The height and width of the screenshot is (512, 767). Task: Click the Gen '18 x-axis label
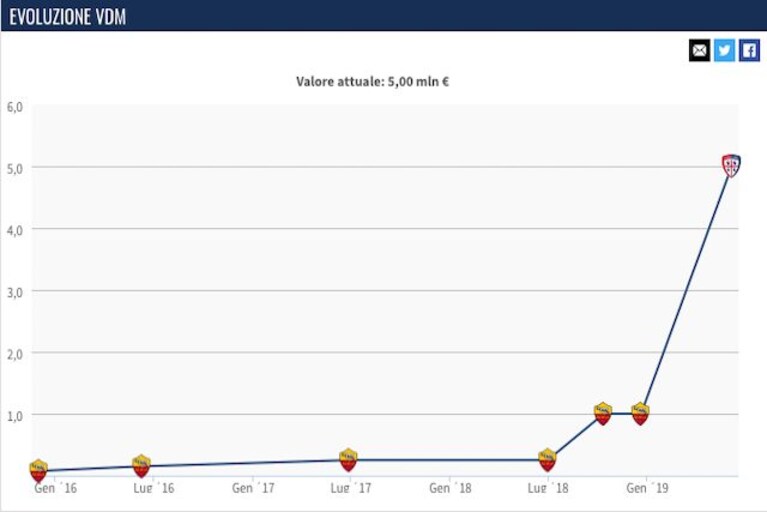[450, 488]
